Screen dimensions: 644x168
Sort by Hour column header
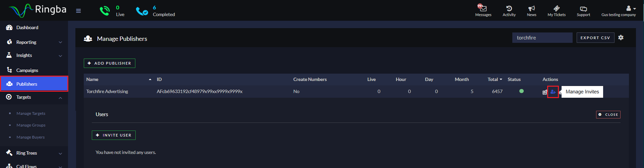401,79
